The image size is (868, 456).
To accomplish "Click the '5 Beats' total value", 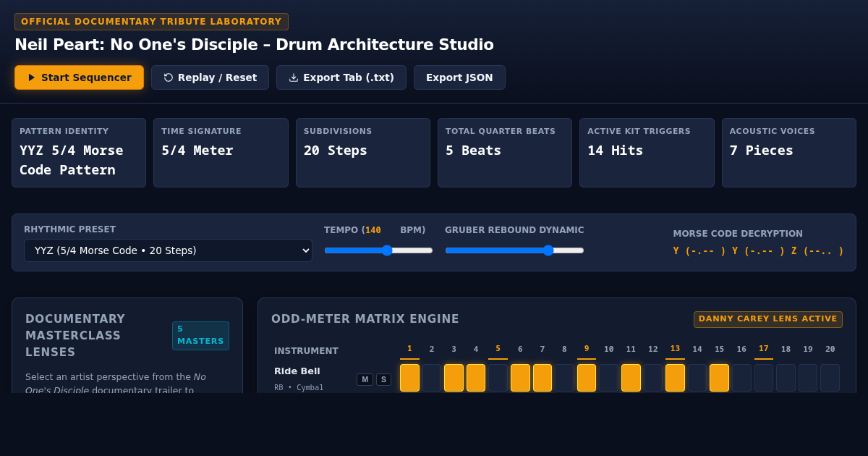I will [x=473, y=151].
